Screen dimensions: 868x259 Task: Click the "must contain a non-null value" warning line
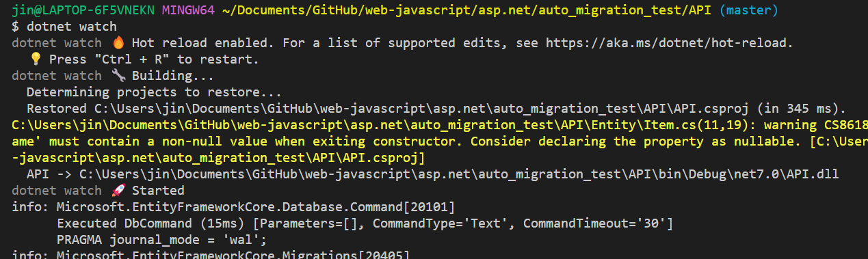(440, 141)
